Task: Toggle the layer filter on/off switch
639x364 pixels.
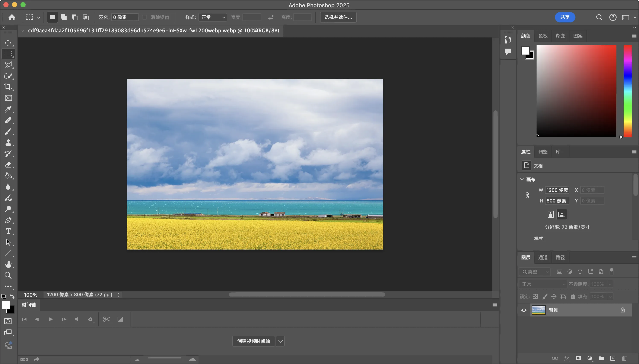Action: click(x=611, y=271)
